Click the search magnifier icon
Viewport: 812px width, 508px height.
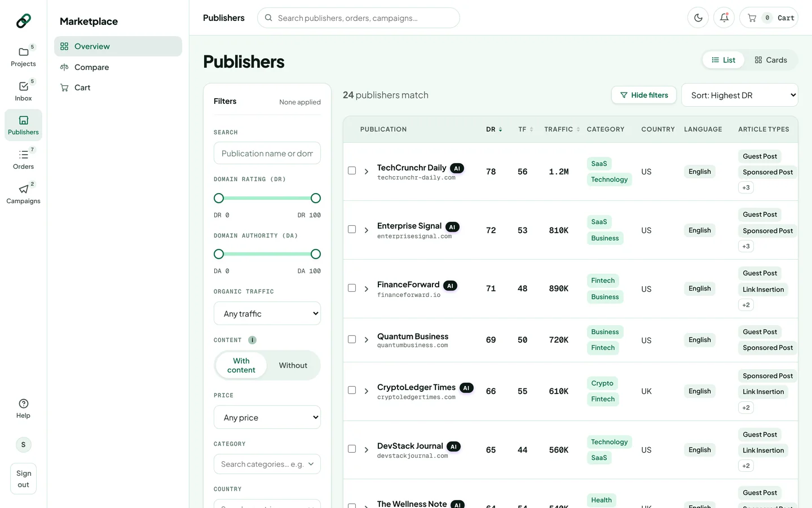pyautogui.click(x=268, y=18)
